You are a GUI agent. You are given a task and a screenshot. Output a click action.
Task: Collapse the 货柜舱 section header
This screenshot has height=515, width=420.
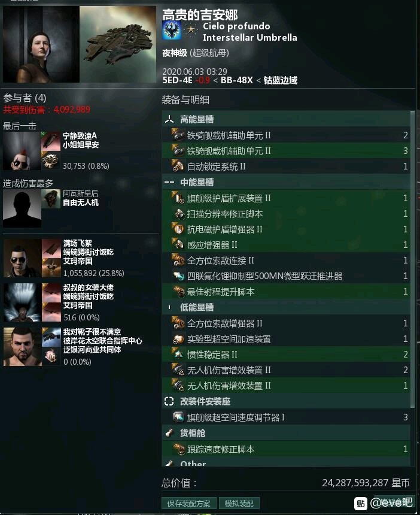click(286, 433)
